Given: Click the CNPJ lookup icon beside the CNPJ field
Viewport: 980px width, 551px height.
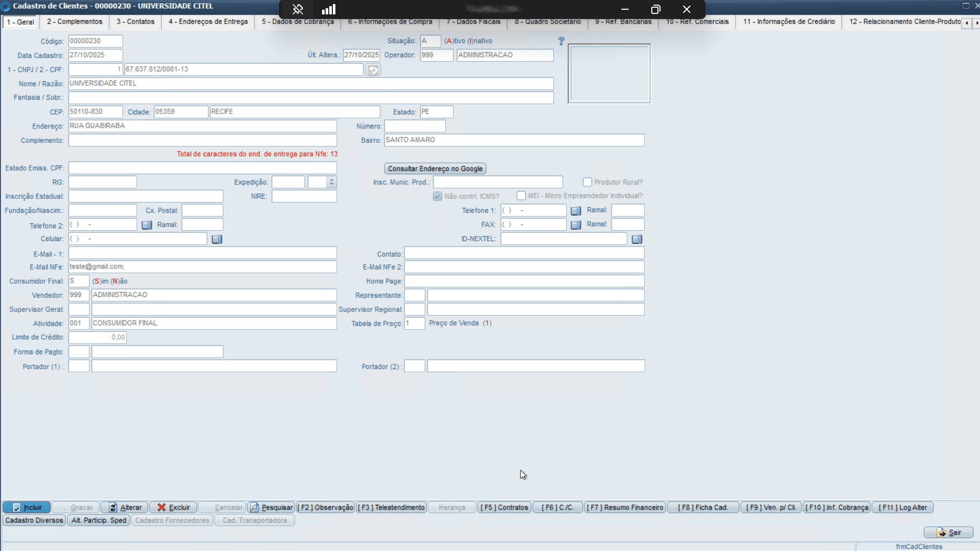Looking at the screenshot, I should click(x=373, y=70).
